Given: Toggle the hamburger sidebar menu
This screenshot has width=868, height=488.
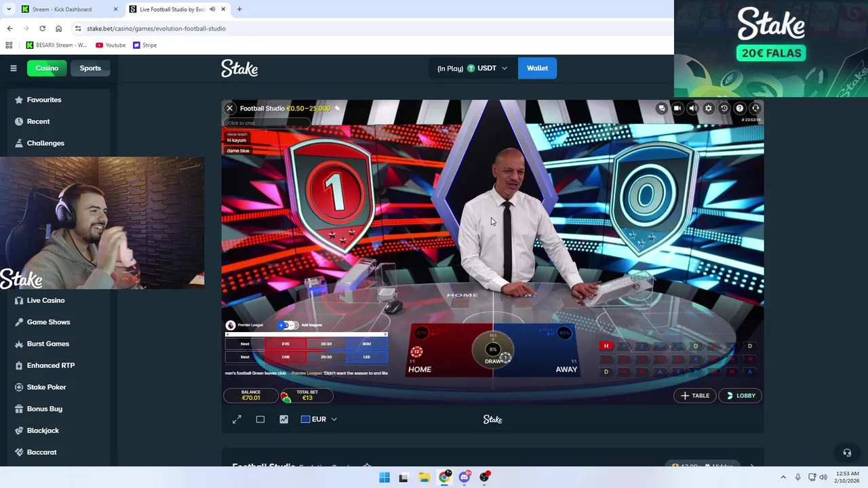Looking at the screenshot, I should coord(13,68).
